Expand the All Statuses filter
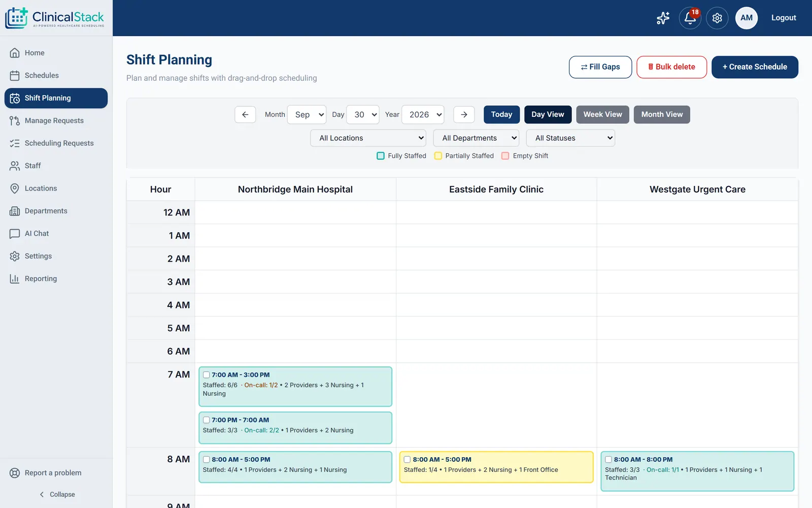This screenshot has height=508, width=812. pos(570,138)
